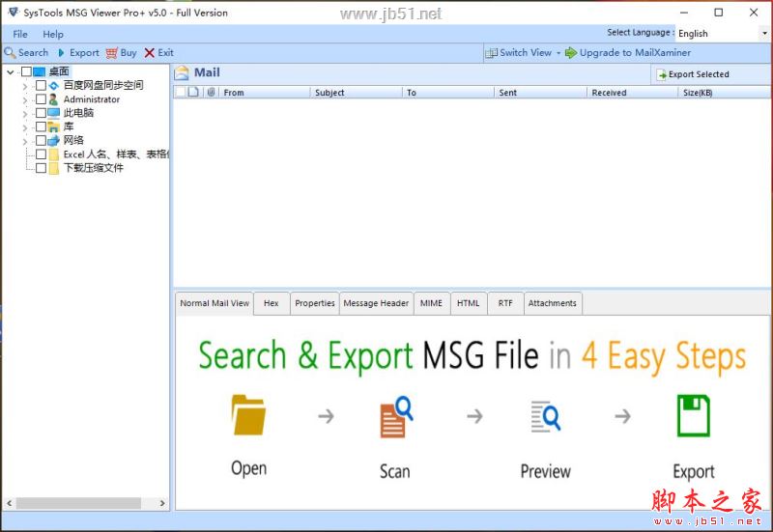Enable the 库 checkbox
This screenshot has width=773, height=532.
click(41, 126)
